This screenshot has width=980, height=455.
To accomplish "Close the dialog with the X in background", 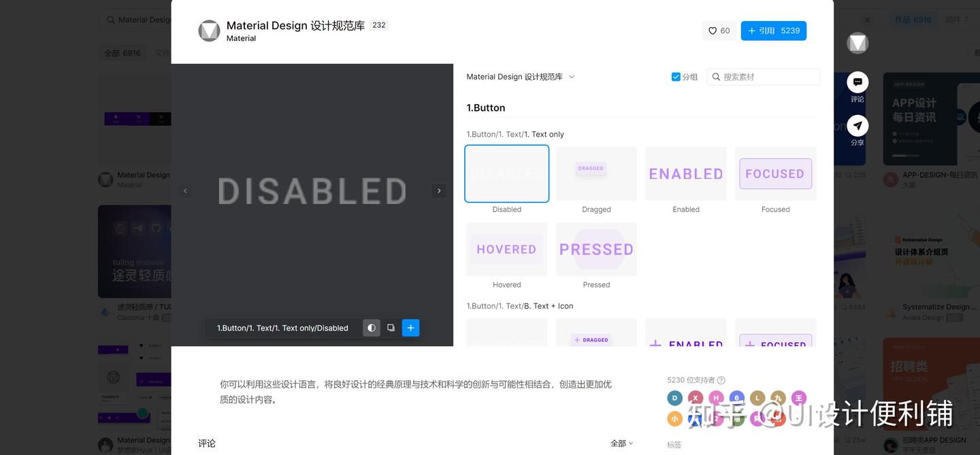I will click(867, 20).
